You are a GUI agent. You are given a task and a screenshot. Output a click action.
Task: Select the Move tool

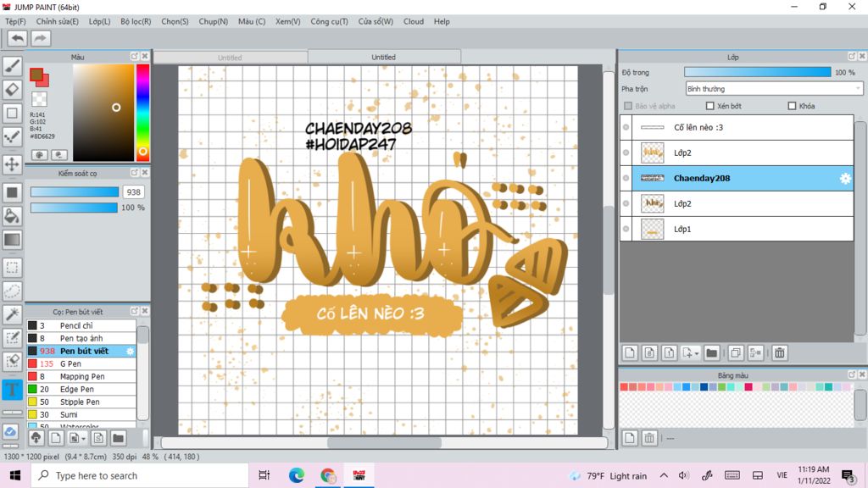click(12, 164)
